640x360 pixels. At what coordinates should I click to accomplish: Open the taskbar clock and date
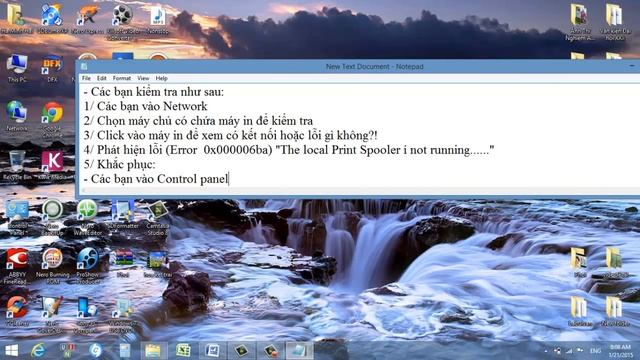pyautogui.click(x=620, y=351)
